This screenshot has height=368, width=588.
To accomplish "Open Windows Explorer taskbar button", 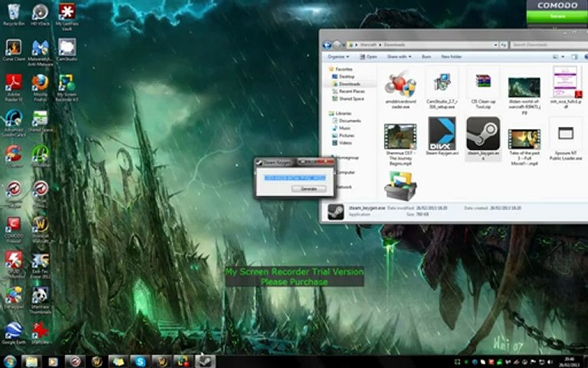I will (x=32, y=361).
